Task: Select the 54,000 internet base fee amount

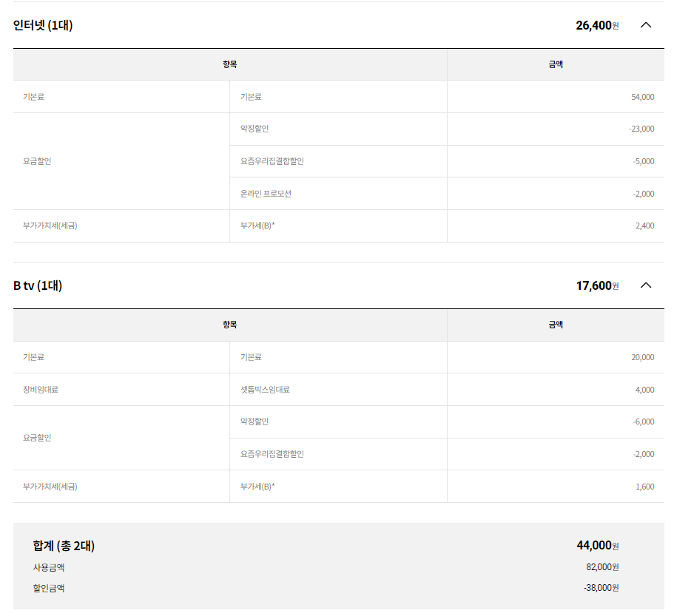Action: coord(642,97)
